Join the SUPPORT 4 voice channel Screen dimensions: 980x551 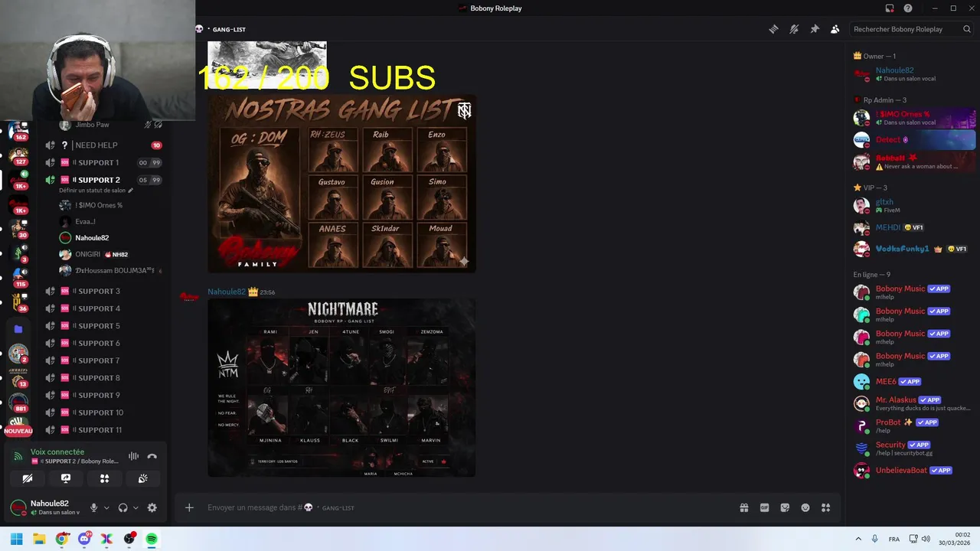(x=103, y=308)
